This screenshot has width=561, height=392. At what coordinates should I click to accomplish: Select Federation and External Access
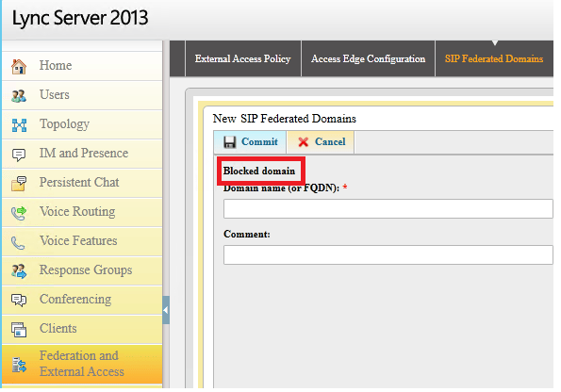click(82, 364)
